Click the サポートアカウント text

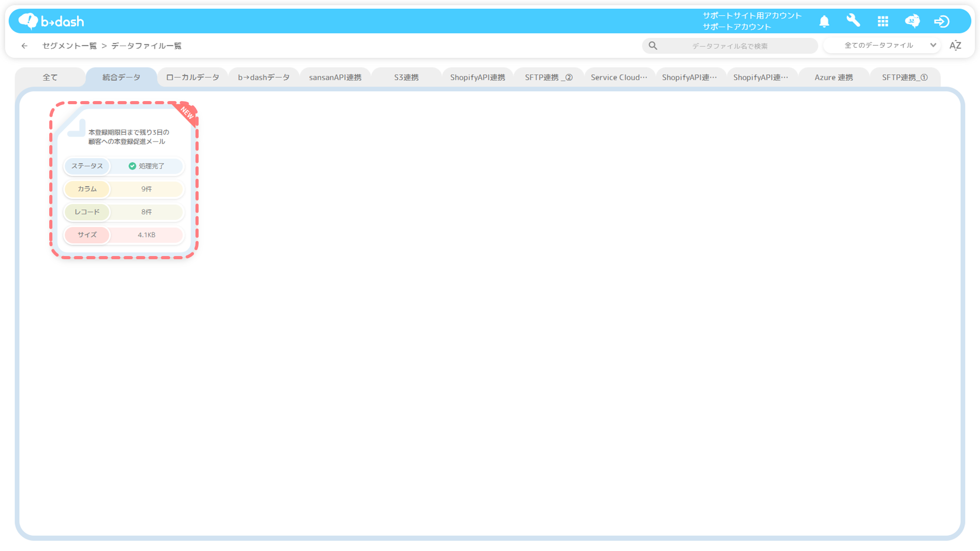coord(737,26)
